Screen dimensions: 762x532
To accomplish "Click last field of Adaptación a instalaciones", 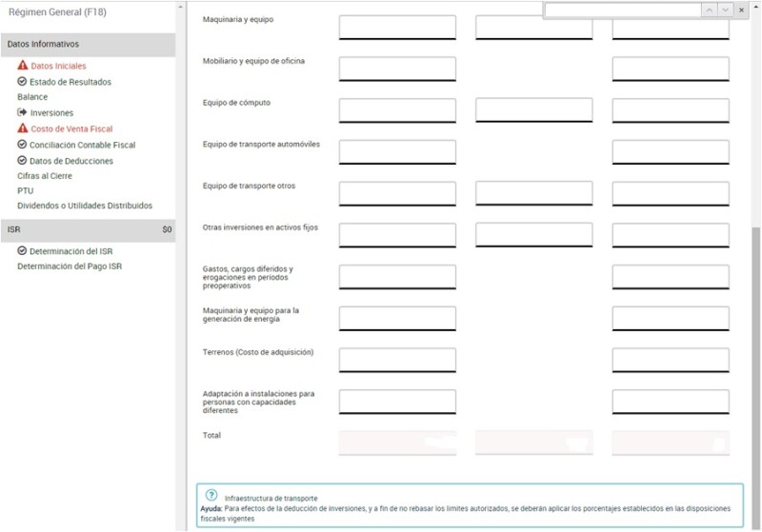I will click(x=671, y=402).
